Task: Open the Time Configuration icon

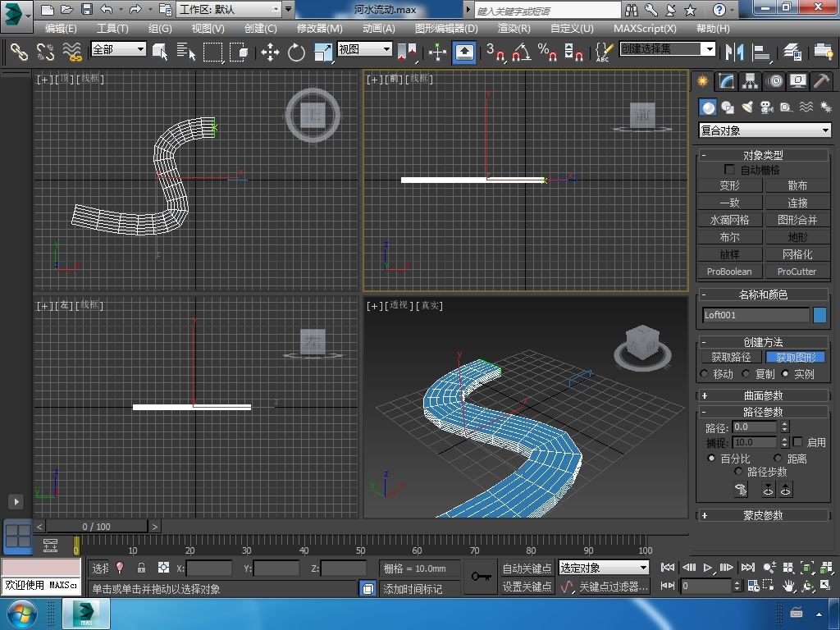Action: 754,586
